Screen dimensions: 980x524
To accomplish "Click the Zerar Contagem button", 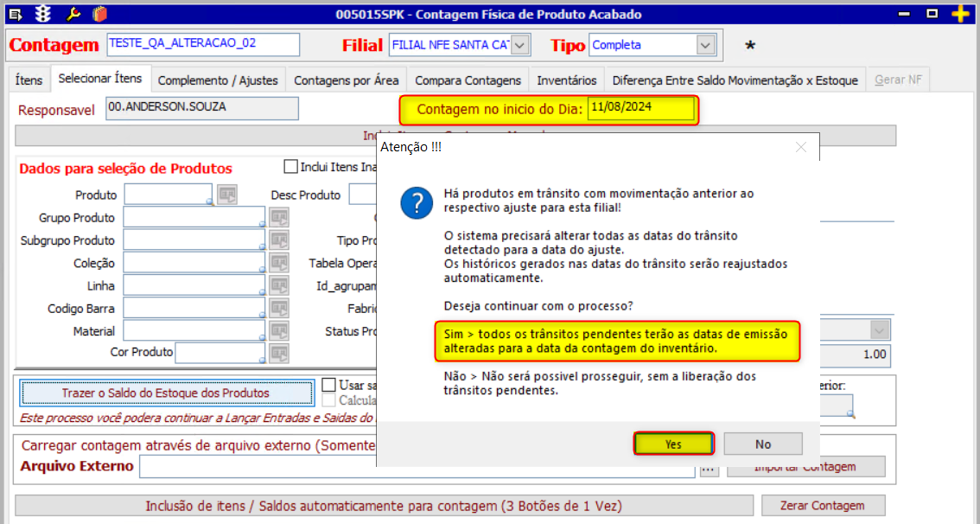I will 823,505.
